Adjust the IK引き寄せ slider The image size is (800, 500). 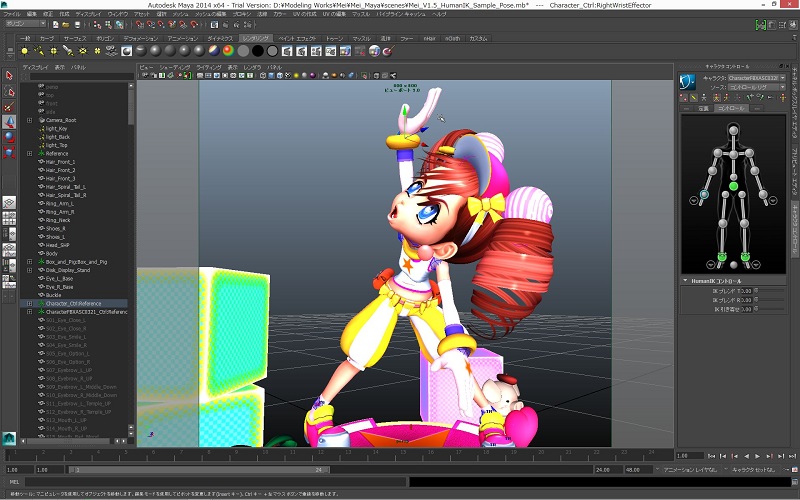770,309
